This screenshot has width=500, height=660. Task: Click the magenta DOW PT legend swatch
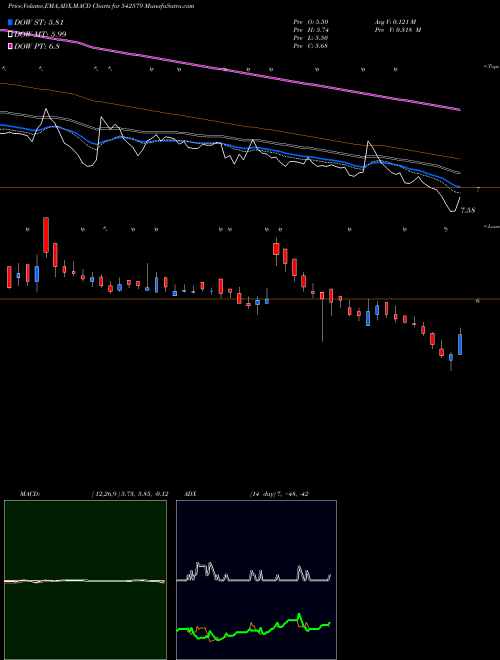[10, 46]
